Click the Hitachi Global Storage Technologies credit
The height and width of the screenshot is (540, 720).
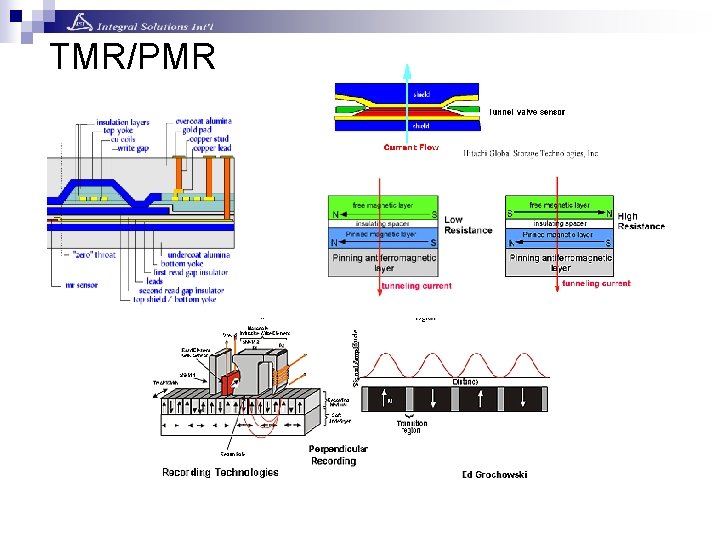coord(531,153)
